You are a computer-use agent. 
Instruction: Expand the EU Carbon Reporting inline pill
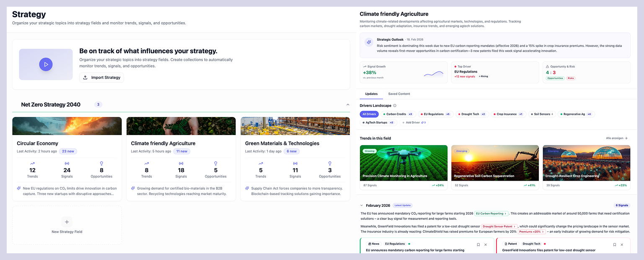click(x=491, y=213)
